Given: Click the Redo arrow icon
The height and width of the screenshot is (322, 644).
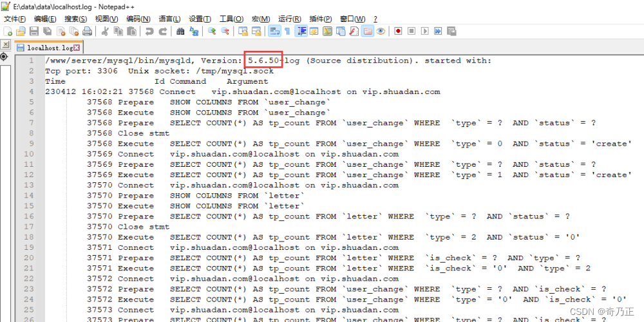Looking at the screenshot, I should click(x=163, y=31).
